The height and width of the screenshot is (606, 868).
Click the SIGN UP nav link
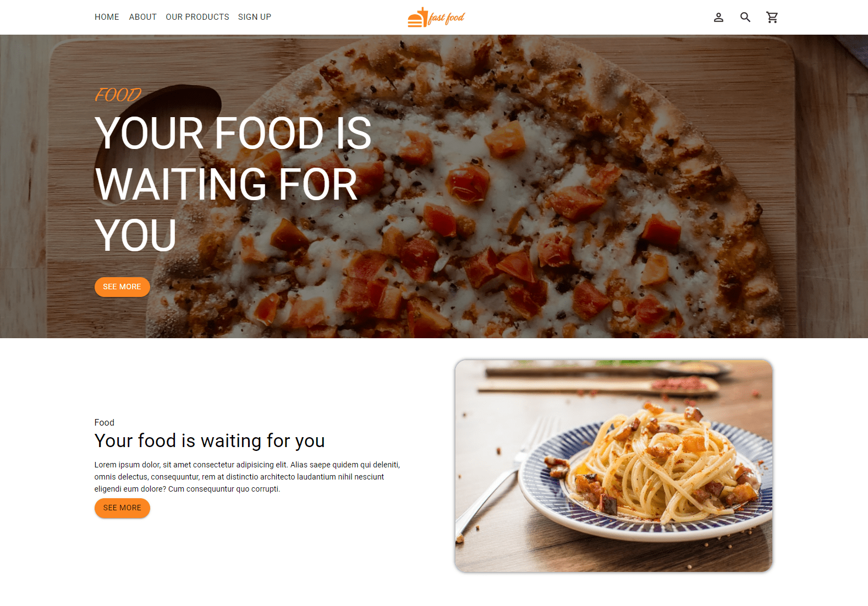click(255, 17)
